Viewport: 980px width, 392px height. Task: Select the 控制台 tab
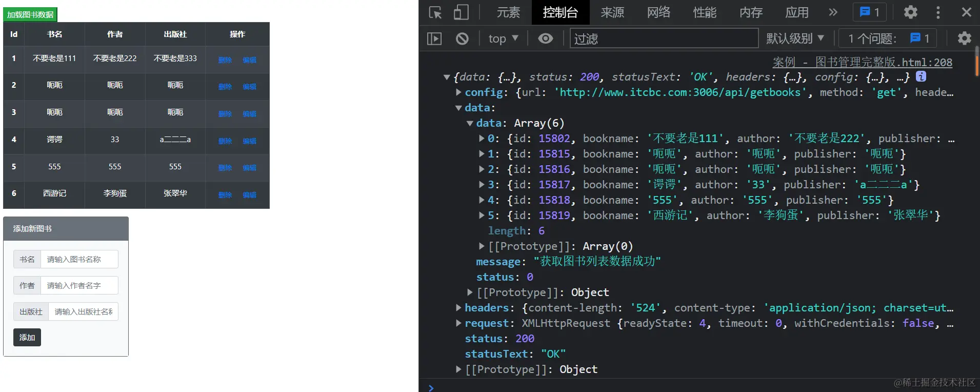click(x=560, y=12)
